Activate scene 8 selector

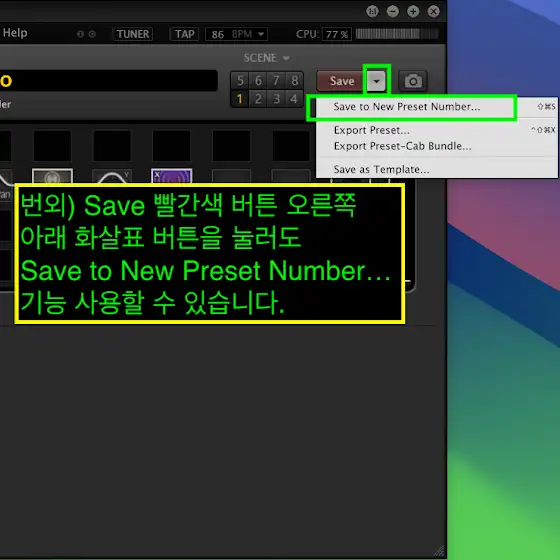click(x=294, y=81)
